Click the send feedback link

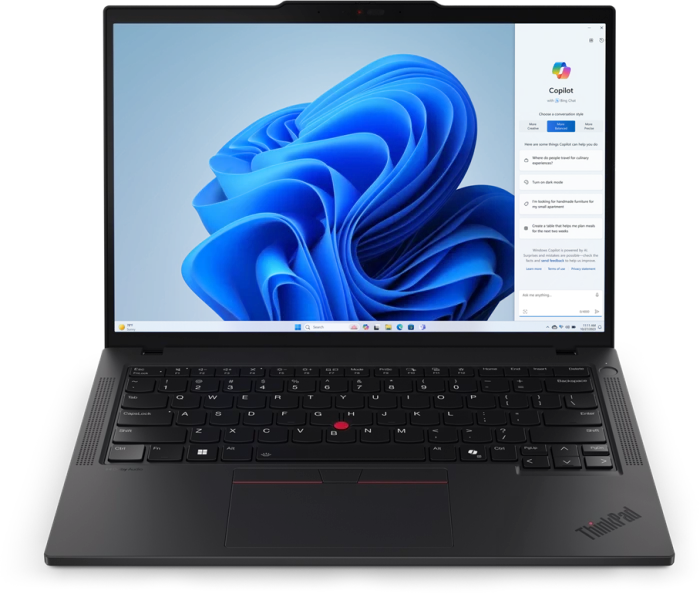[x=553, y=261]
